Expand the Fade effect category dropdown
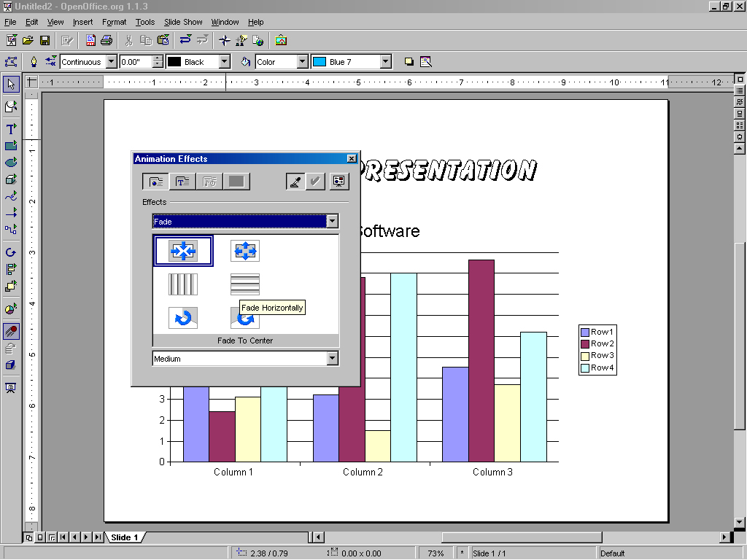 coord(333,222)
